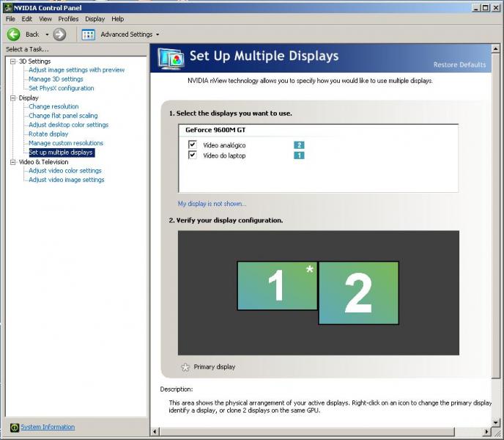Image resolution: width=504 pixels, height=440 pixels.
Task: Click the Advanced Settings grid icon
Action: (89, 34)
